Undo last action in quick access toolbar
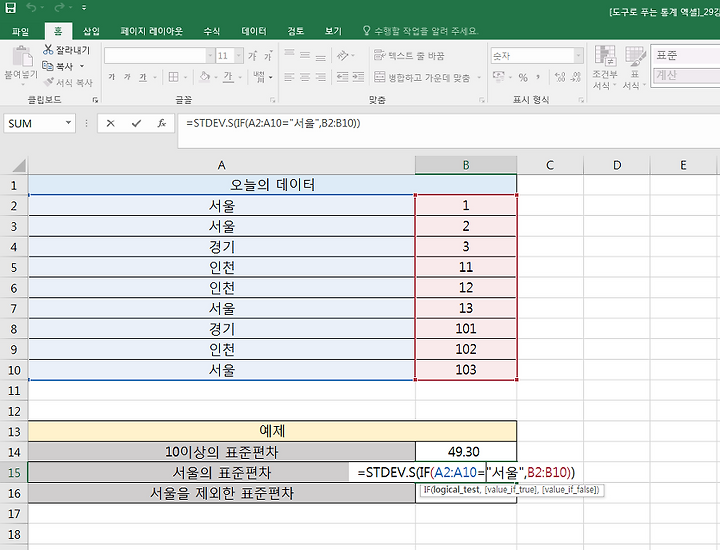Image resolution: width=720 pixels, height=550 pixels. 31,7
